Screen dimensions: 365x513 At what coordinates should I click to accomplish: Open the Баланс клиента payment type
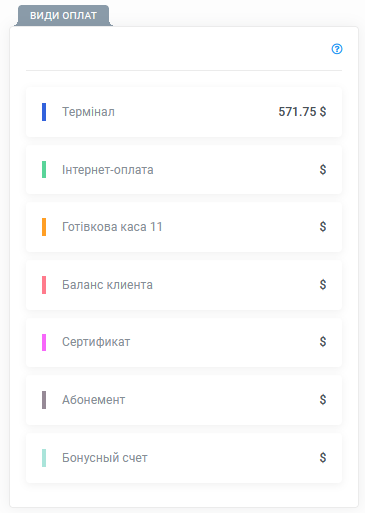184,285
